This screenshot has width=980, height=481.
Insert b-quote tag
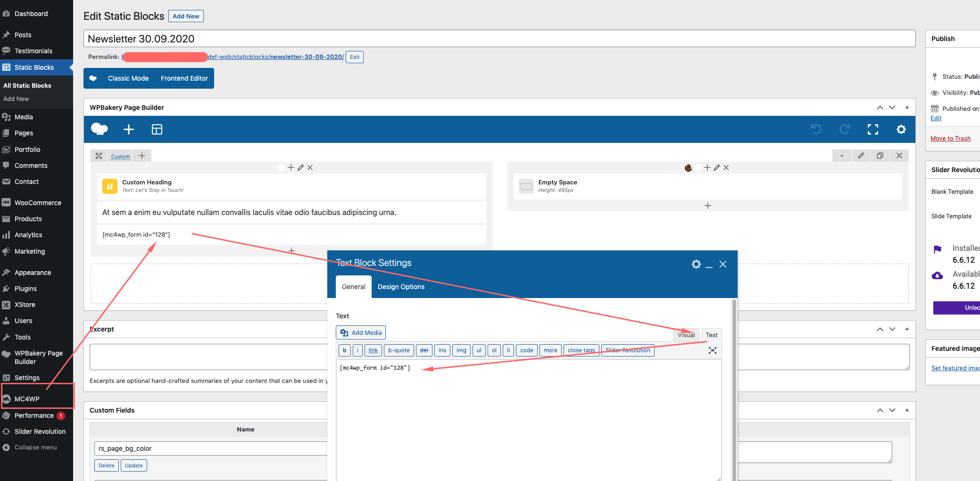coord(399,350)
